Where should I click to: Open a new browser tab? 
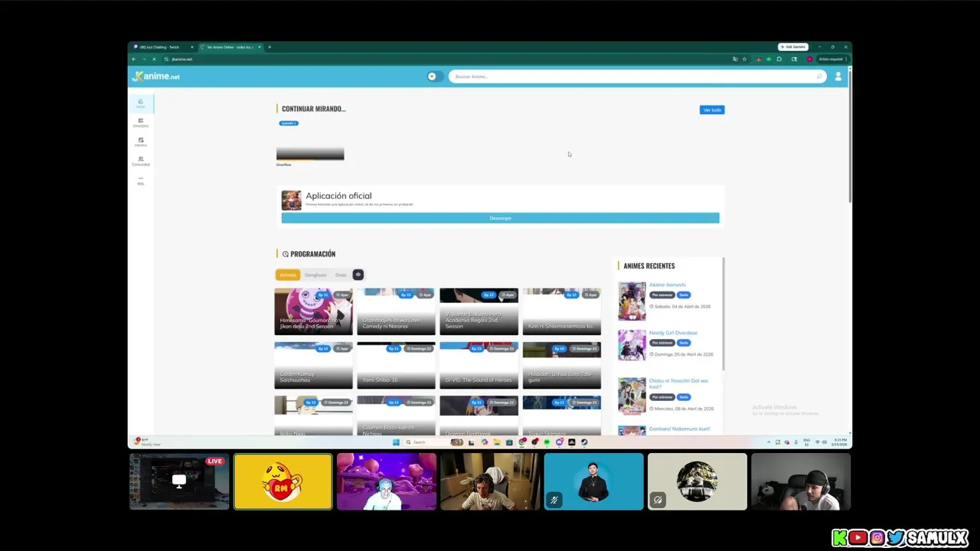pyautogui.click(x=269, y=47)
